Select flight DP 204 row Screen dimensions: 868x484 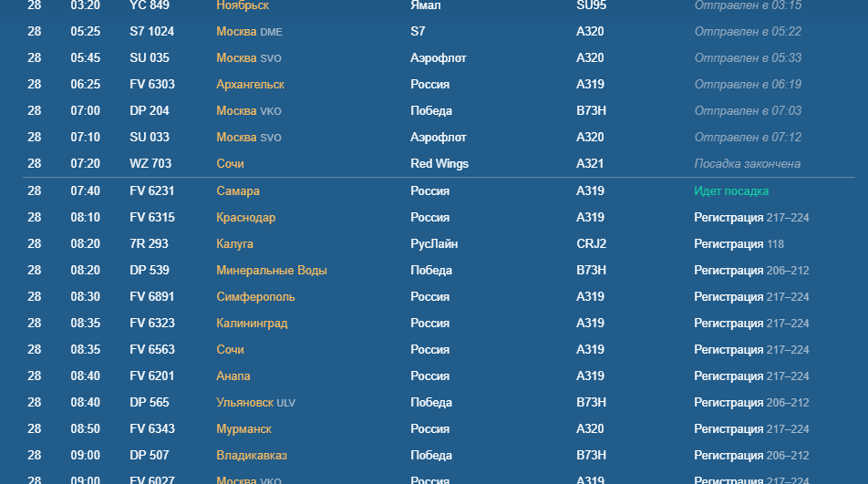point(439,110)
